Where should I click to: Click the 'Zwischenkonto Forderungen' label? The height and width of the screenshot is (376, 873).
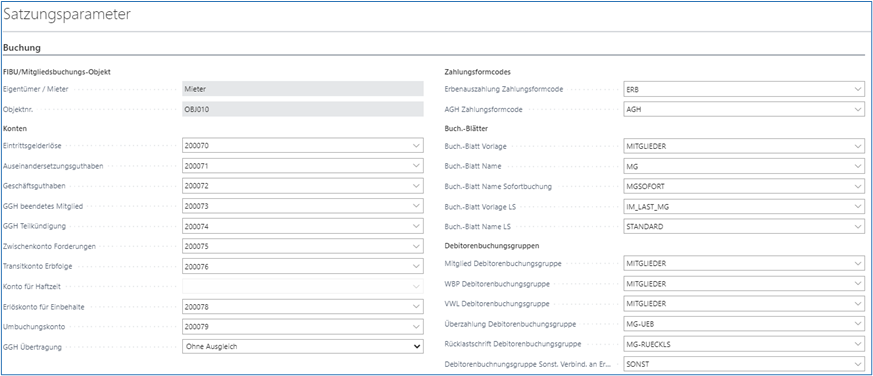(x=50, y=246)
